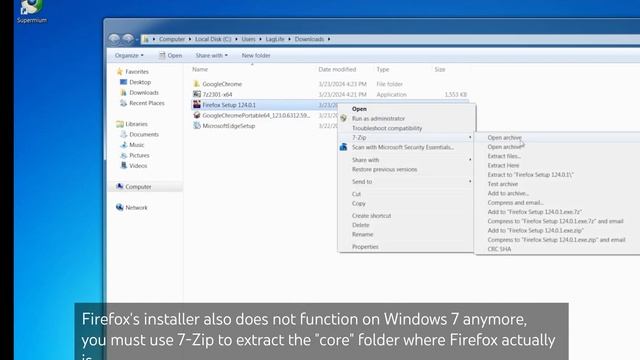Click the Favorites star icon in sidebar
640x360 pixels.
click(x=120, y=71)
